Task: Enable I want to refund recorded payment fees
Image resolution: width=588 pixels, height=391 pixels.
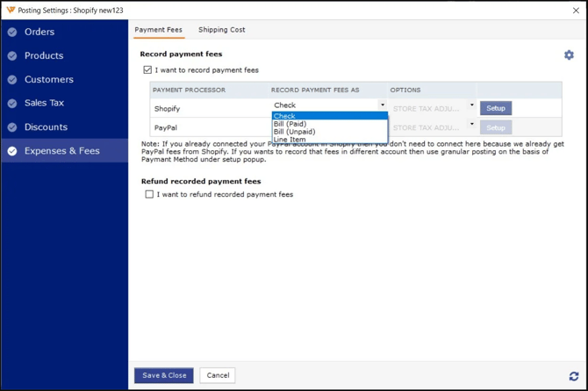Action: tap(149, 194)
